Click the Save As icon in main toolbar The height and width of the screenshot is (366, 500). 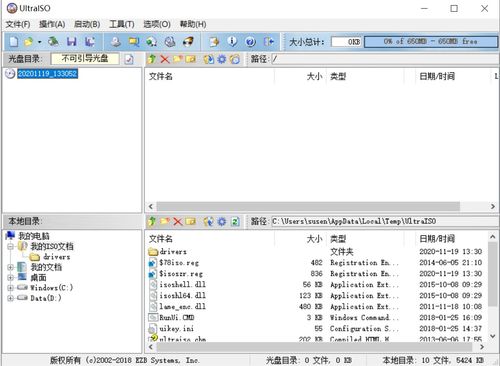pyautogui.click(x=89, y=42)
